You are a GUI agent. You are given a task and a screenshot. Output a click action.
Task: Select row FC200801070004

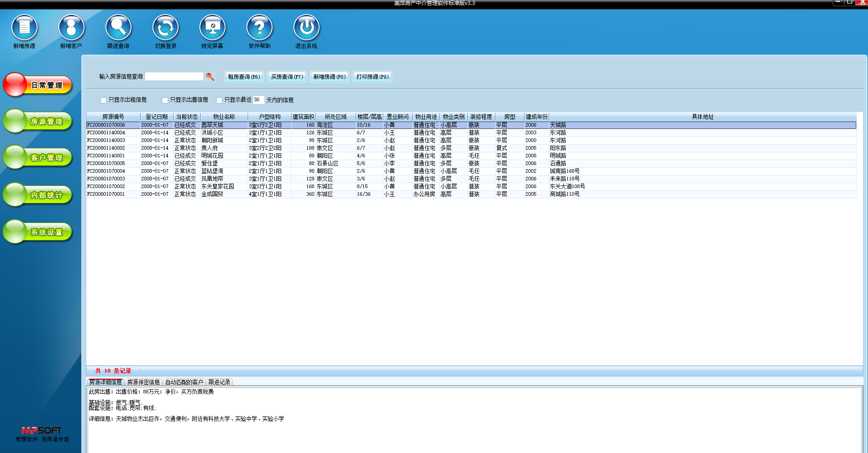tap(471, 171)
